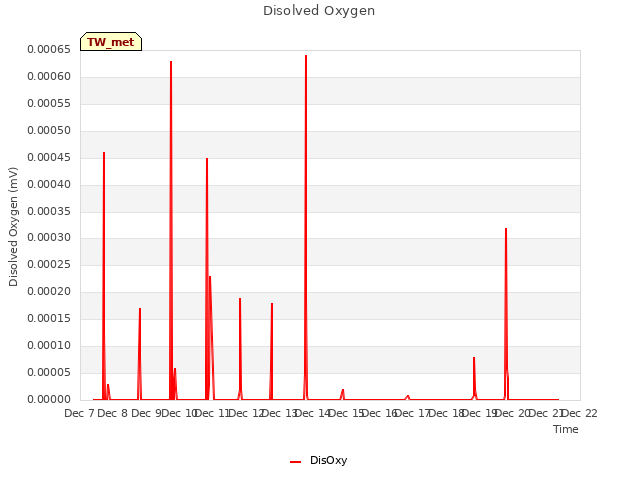
Task: Click the 0.00035 y-axis tick label
Action: [49, 211]
